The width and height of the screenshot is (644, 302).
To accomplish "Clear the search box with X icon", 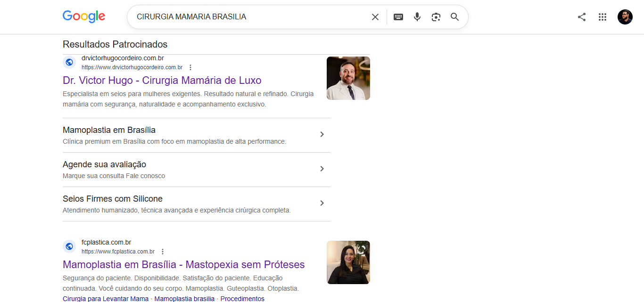I will [x=375, y=17].
